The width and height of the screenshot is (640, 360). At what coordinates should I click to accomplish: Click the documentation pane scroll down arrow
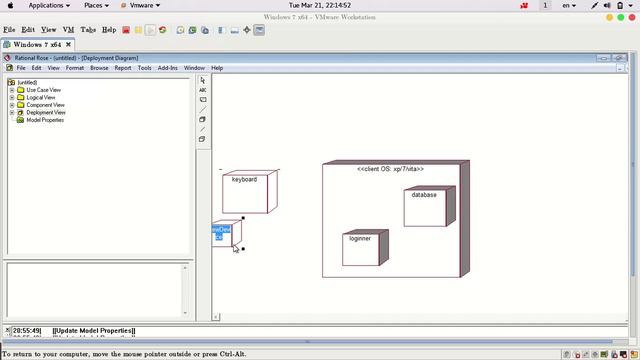[185, 313]
